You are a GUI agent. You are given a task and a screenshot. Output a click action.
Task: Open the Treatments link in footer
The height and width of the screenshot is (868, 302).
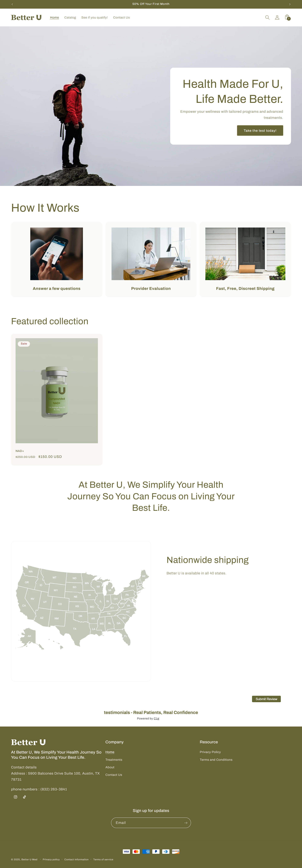point(114,760)
